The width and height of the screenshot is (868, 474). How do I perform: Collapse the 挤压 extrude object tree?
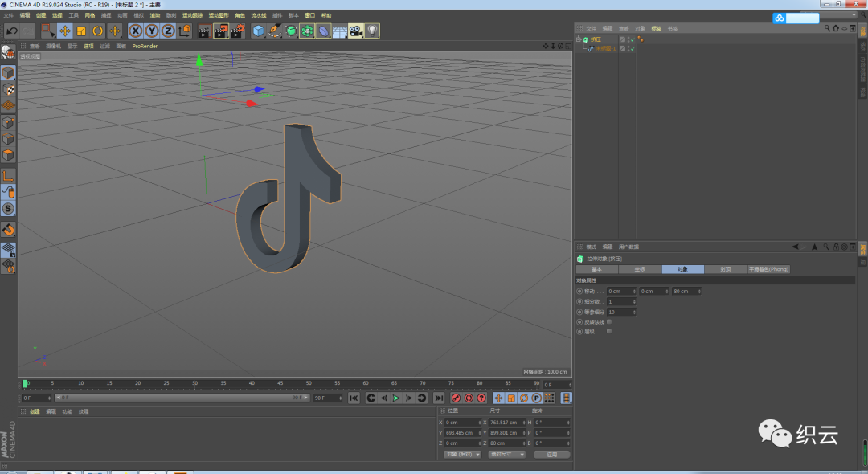(x=579, y=39)
